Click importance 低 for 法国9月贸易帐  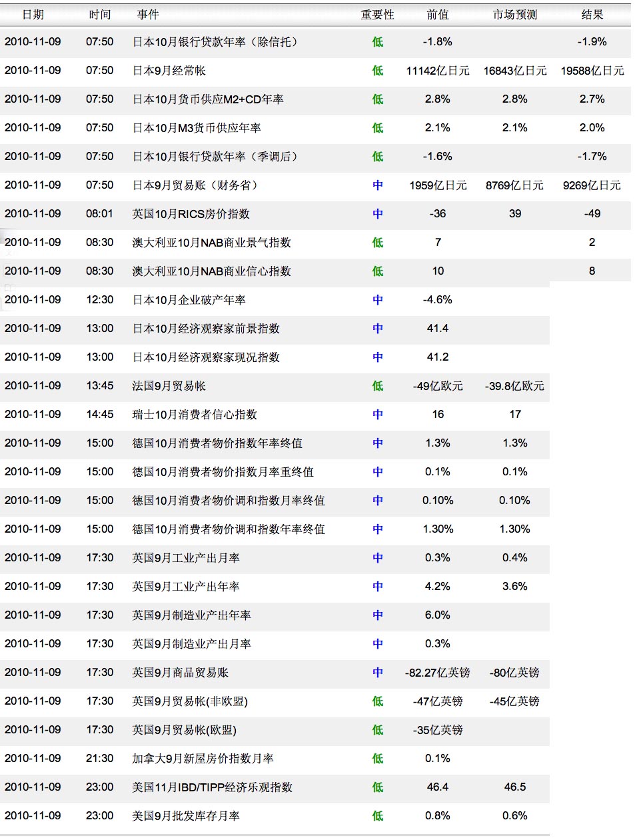[378, 386]
